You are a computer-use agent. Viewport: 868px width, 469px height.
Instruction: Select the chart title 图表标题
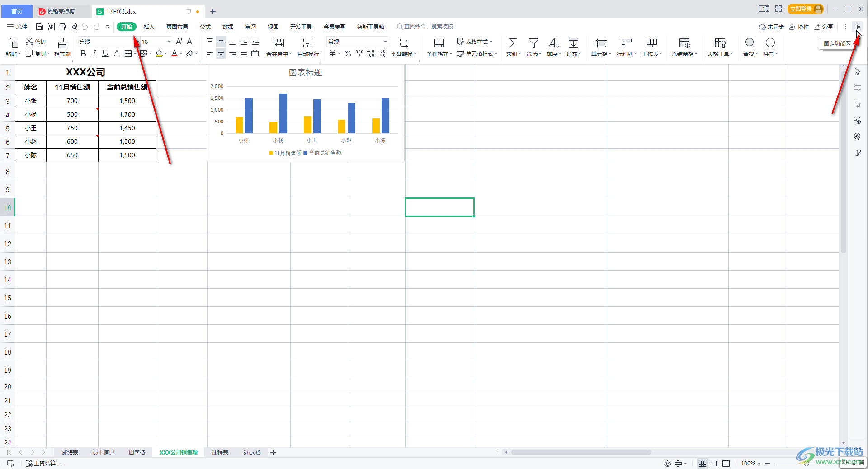coord(306,72)
